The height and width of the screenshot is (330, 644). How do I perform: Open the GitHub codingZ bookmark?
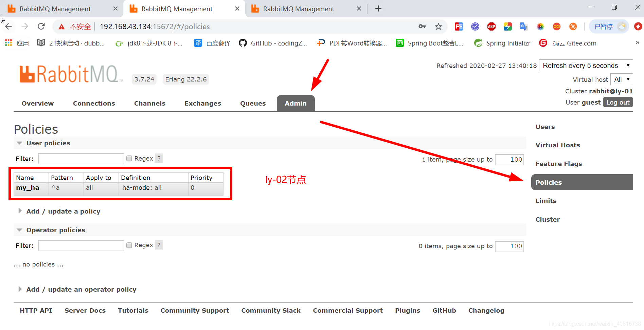(x=273, y=43)
